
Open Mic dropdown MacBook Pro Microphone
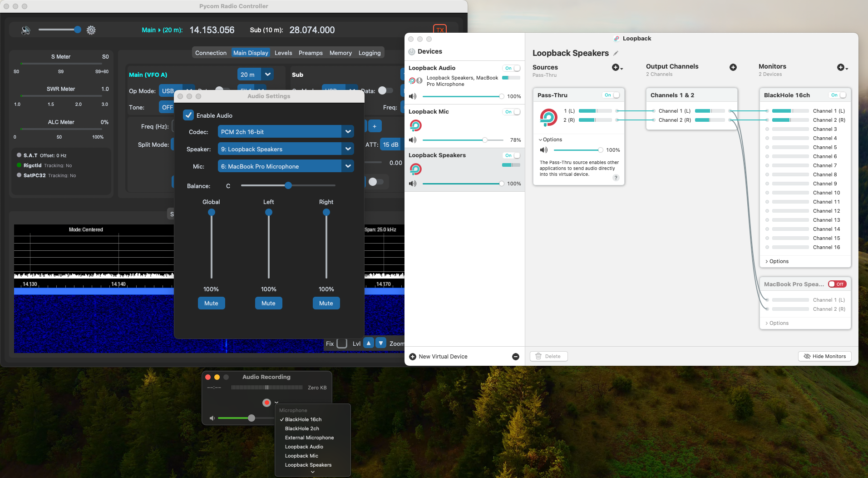click(x=286, y=166)
